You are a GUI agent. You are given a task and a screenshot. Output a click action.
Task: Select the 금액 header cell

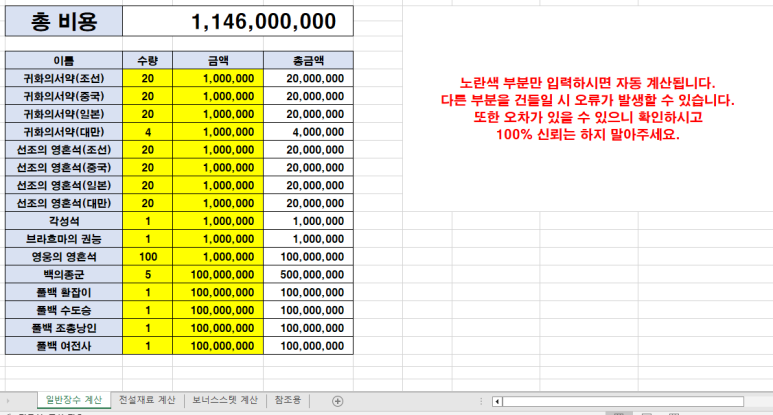point(218,60)
